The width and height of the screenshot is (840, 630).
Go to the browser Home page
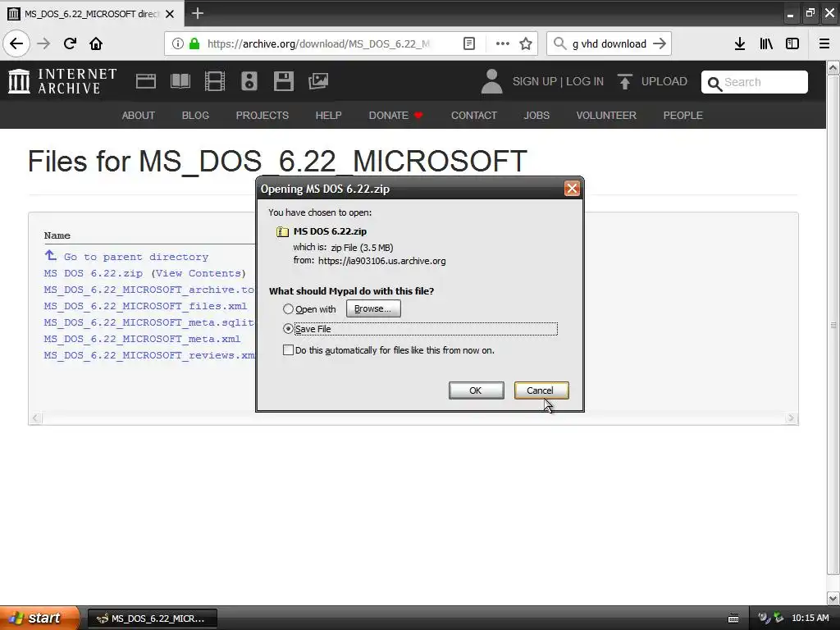pos(96,43)
